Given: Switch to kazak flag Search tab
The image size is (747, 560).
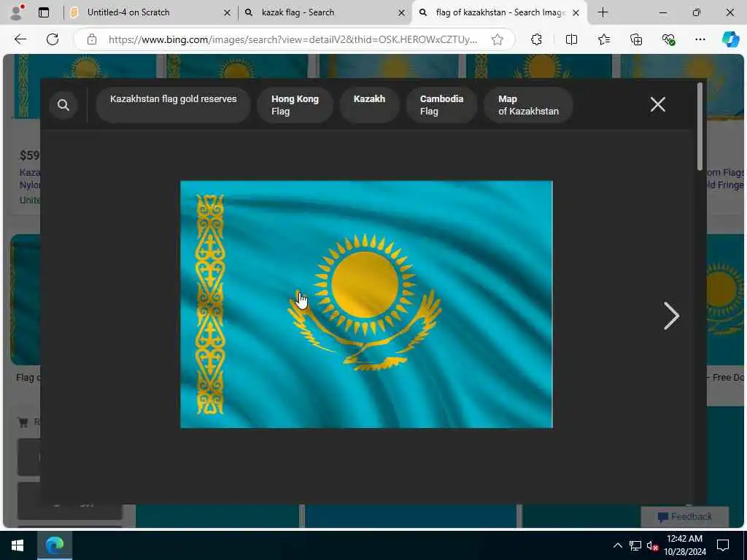Looking at the screenshot, I should [324, 12].
